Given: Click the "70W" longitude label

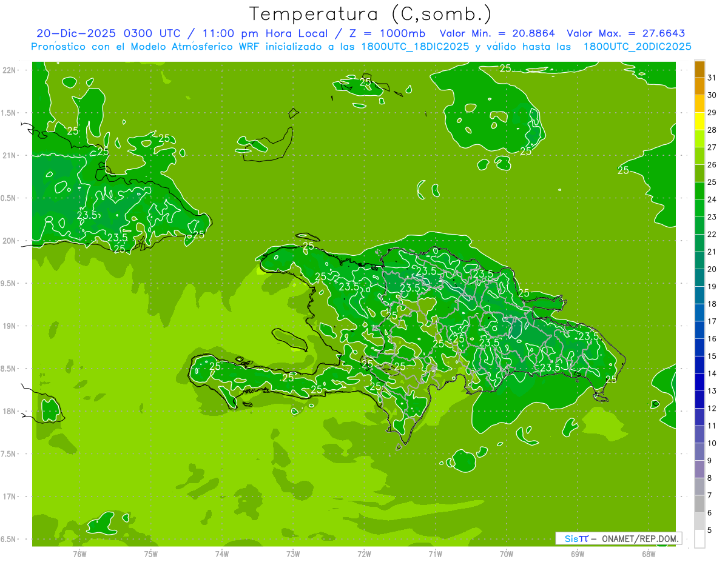Looking at the screenshot, I should (x=507, y=554).
